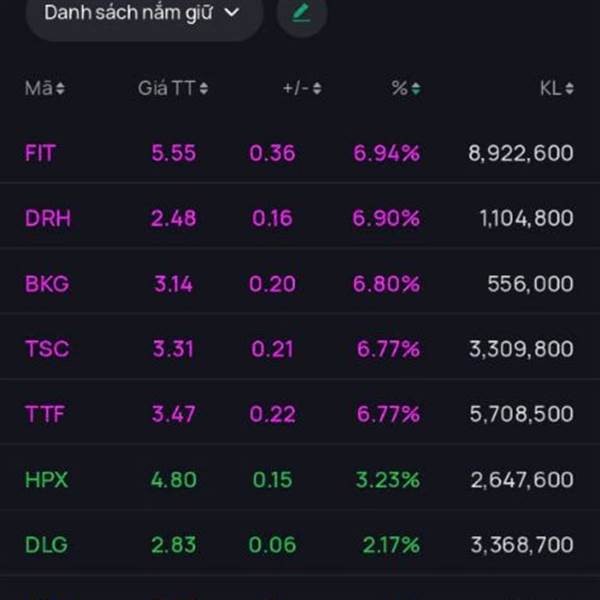Screen dimensions: 600x600
Task: Tap the TSC ticker symbol
Action: tap(47, 349)
